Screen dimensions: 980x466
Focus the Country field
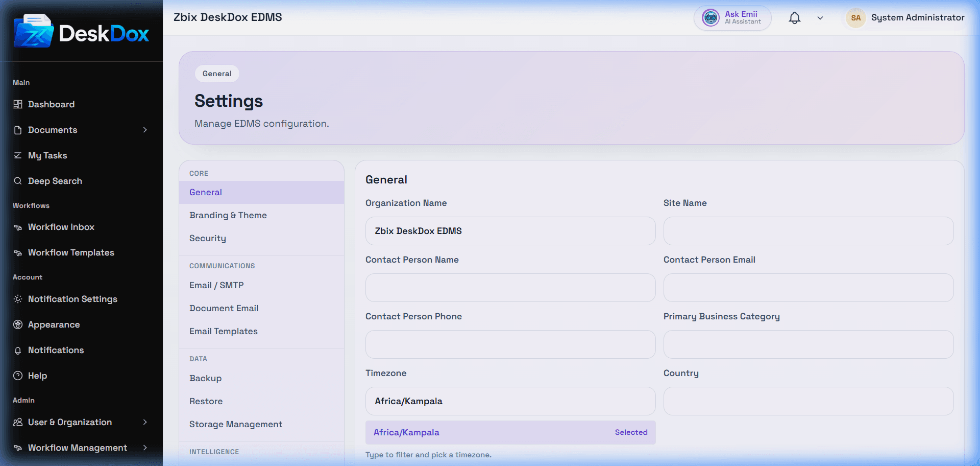point(808,401)
